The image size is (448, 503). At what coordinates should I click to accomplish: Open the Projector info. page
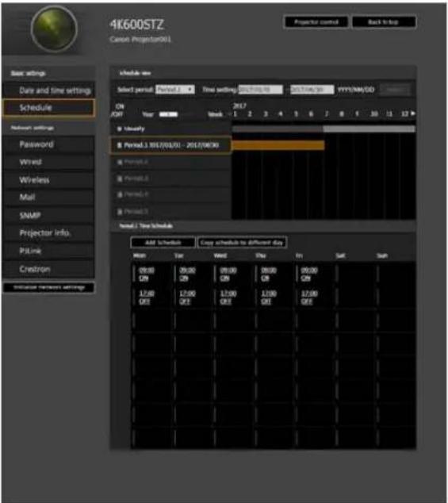(x=48, y=233)
